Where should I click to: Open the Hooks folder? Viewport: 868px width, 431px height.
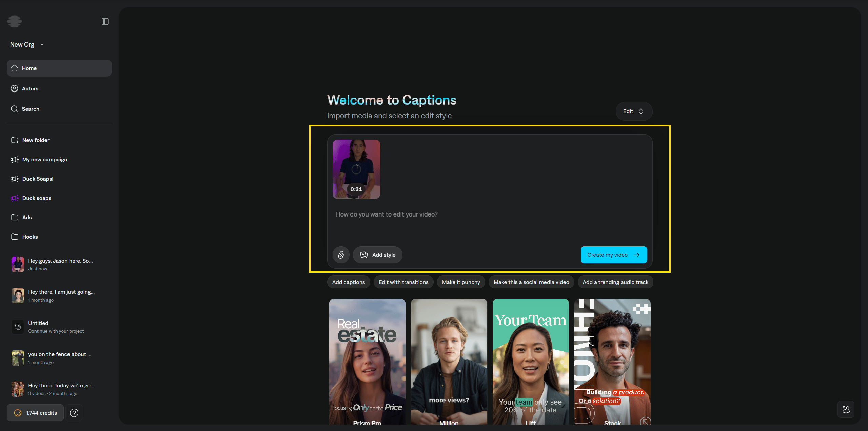59,237
